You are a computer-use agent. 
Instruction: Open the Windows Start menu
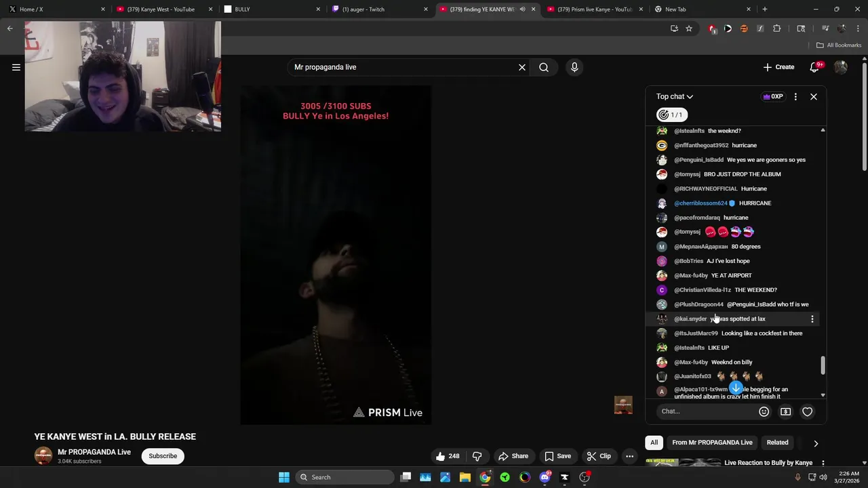click(284, 477)
